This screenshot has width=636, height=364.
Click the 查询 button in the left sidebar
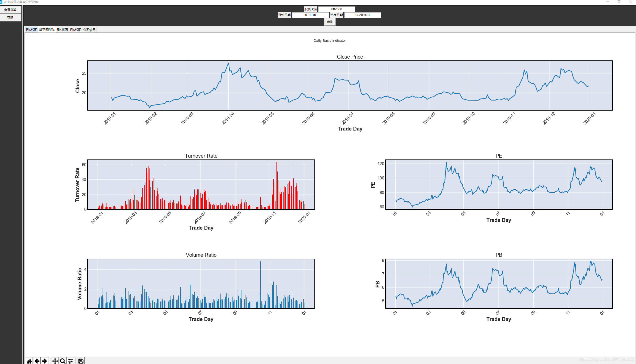[x=10, y=17]
